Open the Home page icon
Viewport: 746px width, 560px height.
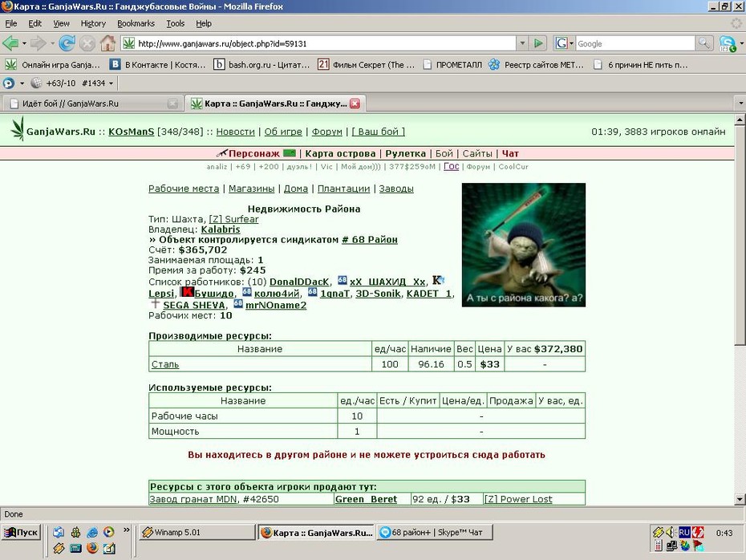point(107,43)
